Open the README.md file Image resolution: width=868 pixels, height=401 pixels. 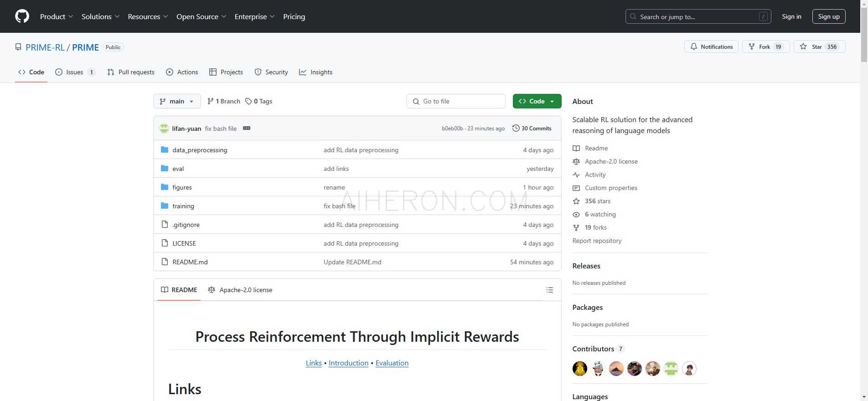click(190, 262)
